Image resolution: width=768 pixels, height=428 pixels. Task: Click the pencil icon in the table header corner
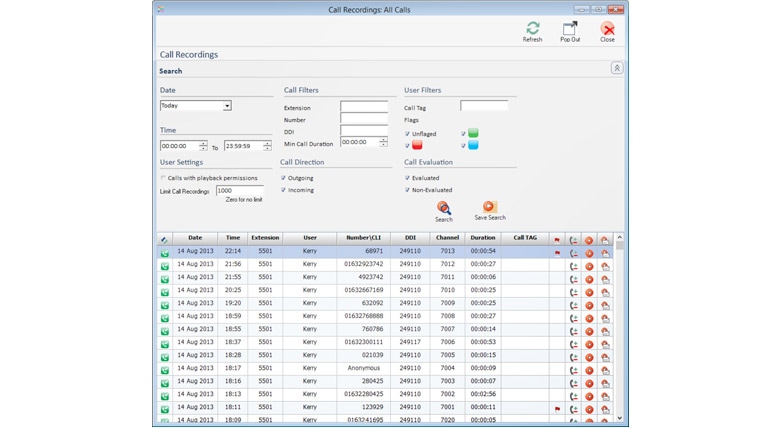(x=164, y=240)
